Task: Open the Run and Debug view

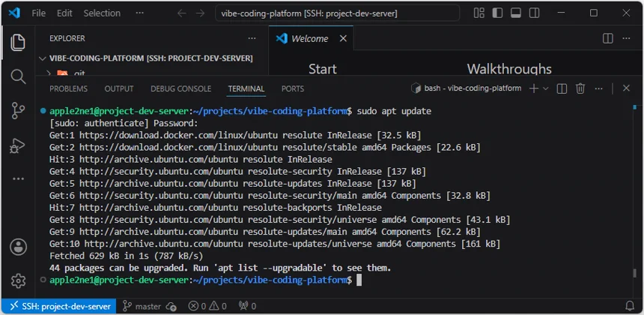Action: 18,145
